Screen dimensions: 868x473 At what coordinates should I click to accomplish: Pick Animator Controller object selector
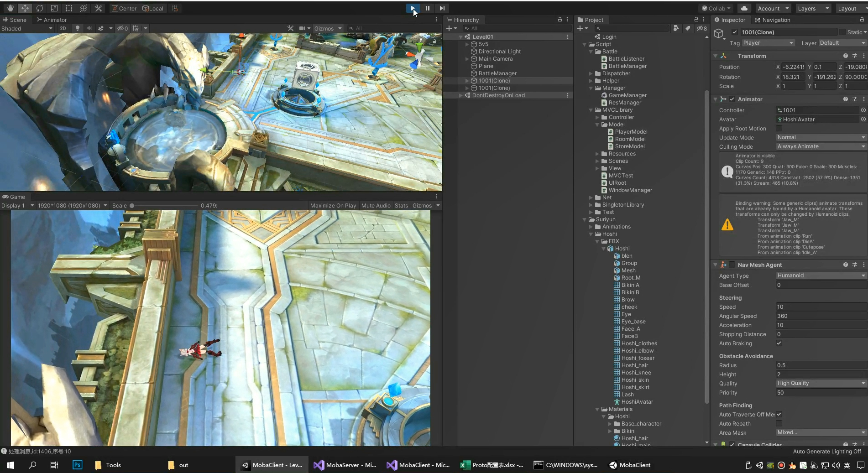[863, 110]
